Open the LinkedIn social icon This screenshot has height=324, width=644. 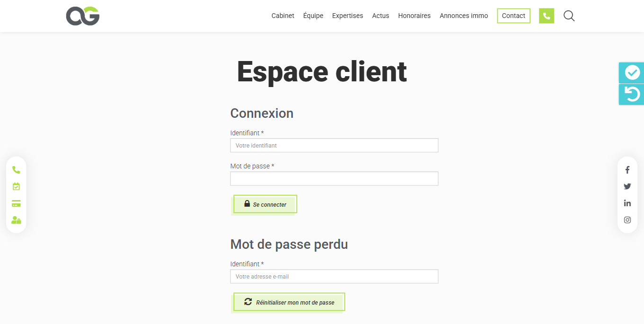627,203
